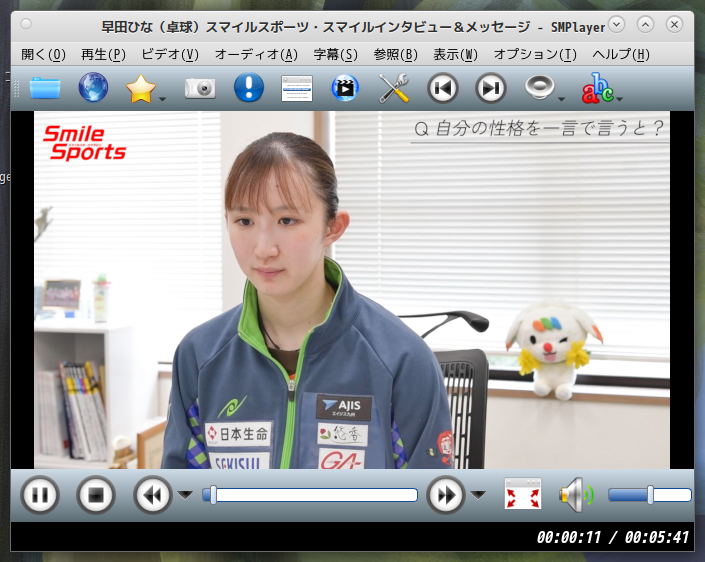The width and height of the screenshot is (705, 562).
Task: Expand the favorites star dropdown arrow
Action: (163, 99)
